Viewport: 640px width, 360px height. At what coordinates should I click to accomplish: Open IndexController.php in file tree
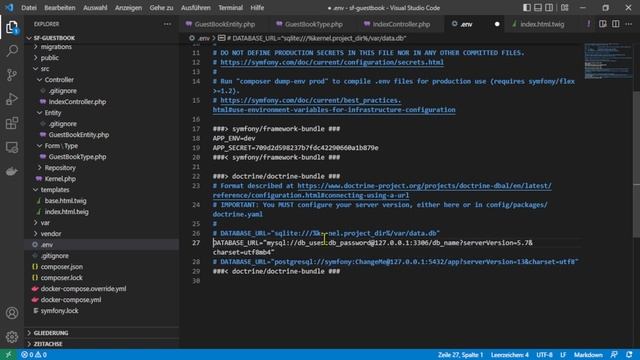point(77,102)
